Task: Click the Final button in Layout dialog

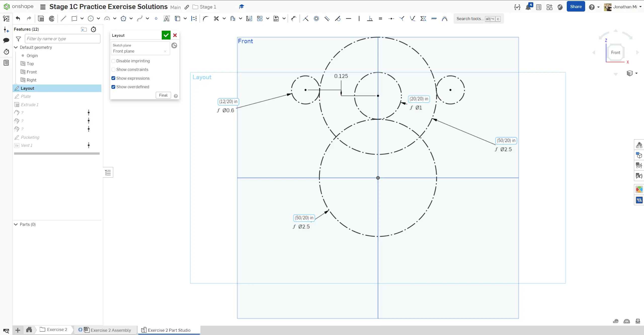Action: [x=163, y=95]
